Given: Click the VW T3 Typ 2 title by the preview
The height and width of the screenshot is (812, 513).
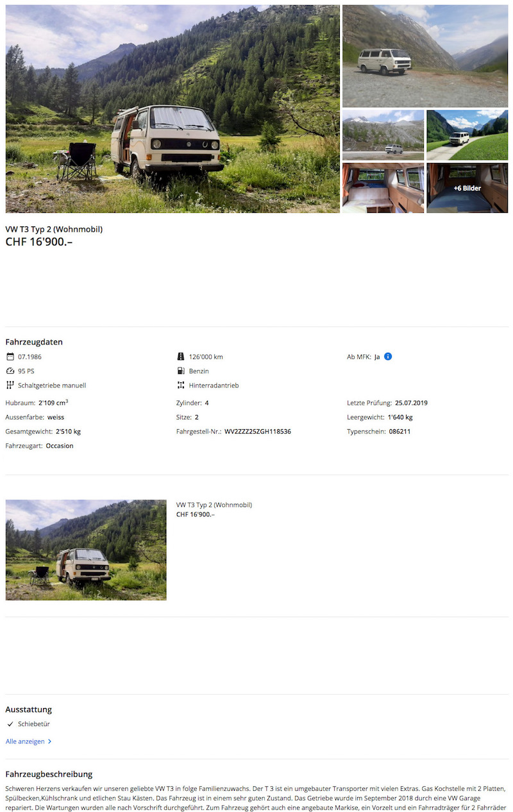Looking at the screenshot, I should (x=214, y=505).
